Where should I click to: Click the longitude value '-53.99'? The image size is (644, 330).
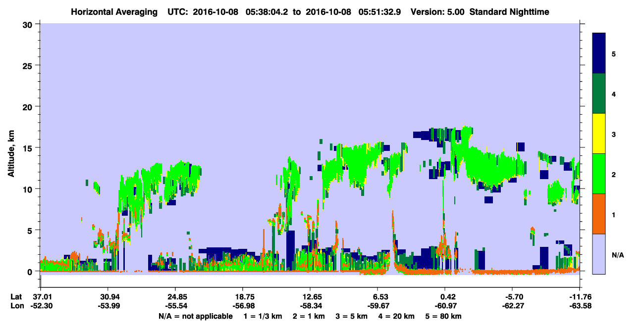click(x=108, y=306)
